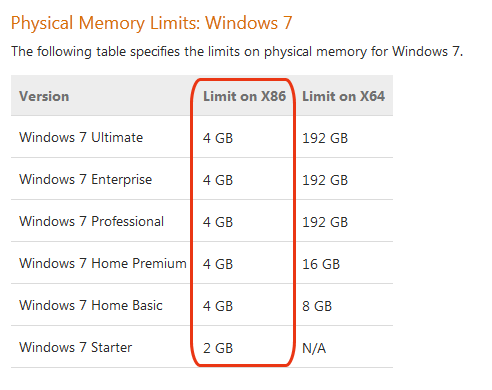Click the introductory sentence about physical memory
This screenshot has width=492, height=390.
pyautogui.click(x=237, y=52)
